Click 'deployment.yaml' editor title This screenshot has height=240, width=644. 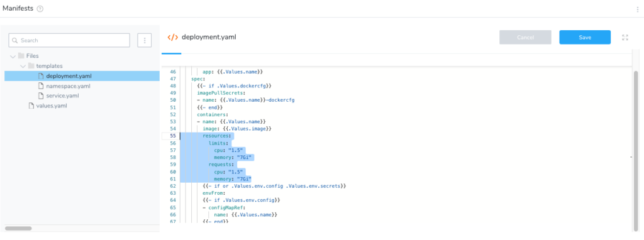[x=209, y=37]
